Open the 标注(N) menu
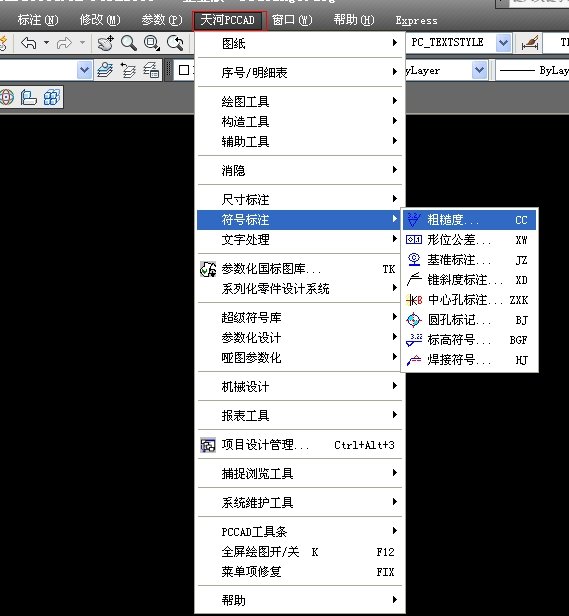This screenshot has height=616, width=569. (38, 20)
